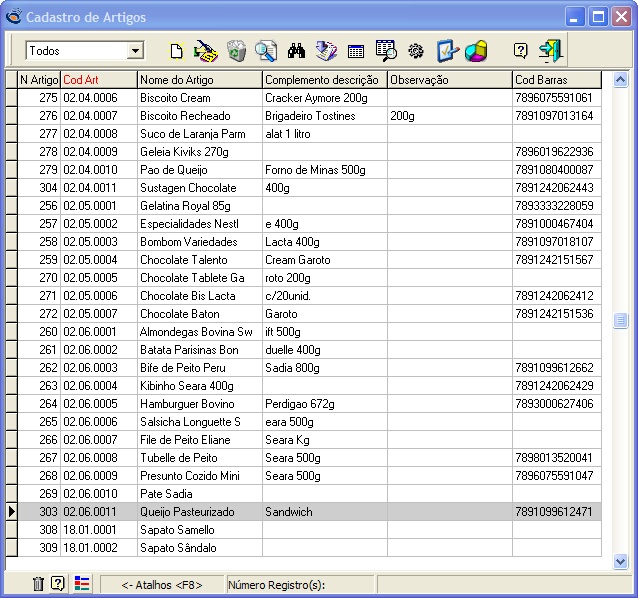The height and width of the screenshot is (598, 638).
Task: Click Complemento descrição column header
Action: click(325, 80)
